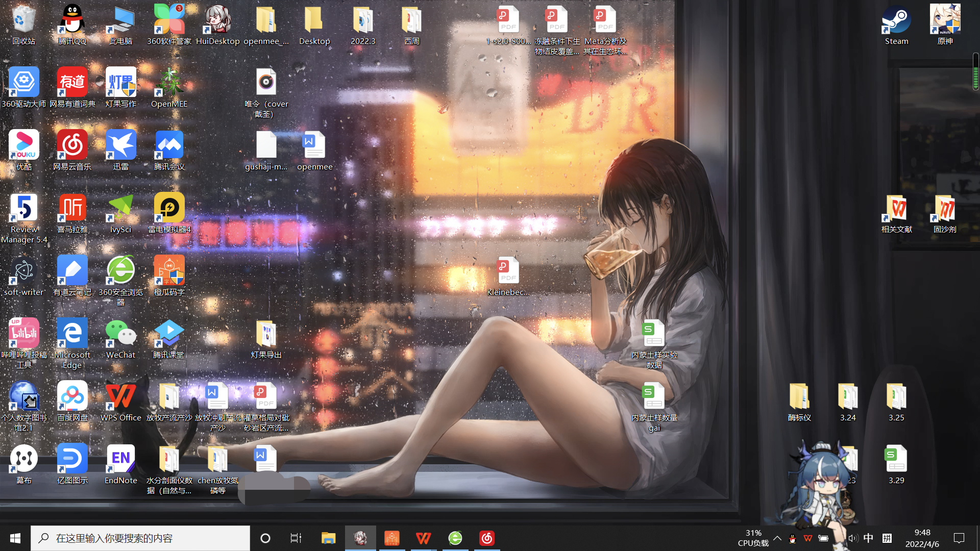Open the Windows Start menu
980x551 pixels.
coord(15,538)
